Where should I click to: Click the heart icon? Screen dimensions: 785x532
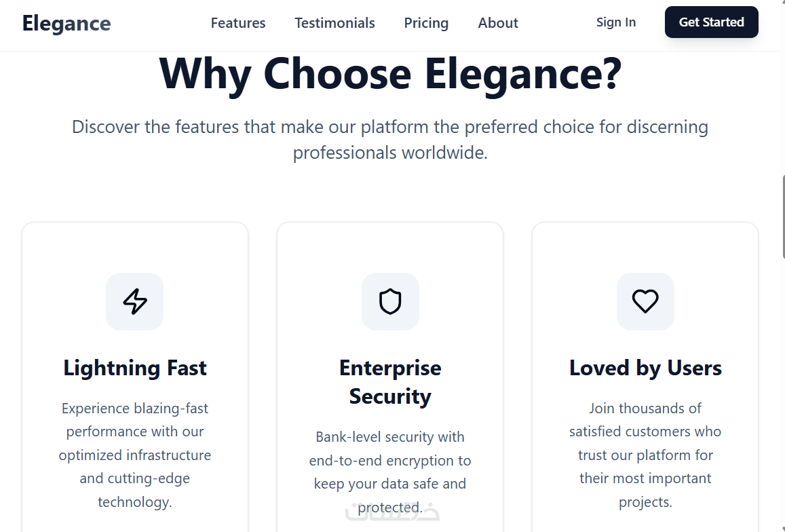click(x=645, y=301)
